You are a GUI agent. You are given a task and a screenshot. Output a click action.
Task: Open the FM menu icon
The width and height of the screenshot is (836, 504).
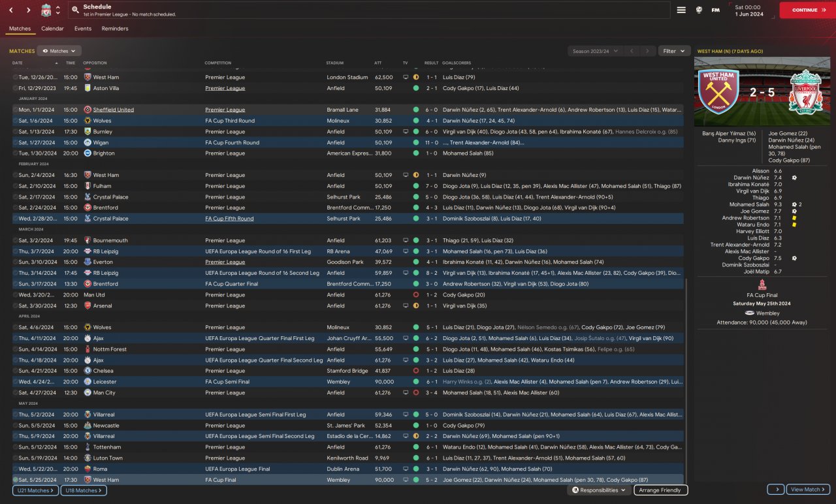[x=716, y=10]
